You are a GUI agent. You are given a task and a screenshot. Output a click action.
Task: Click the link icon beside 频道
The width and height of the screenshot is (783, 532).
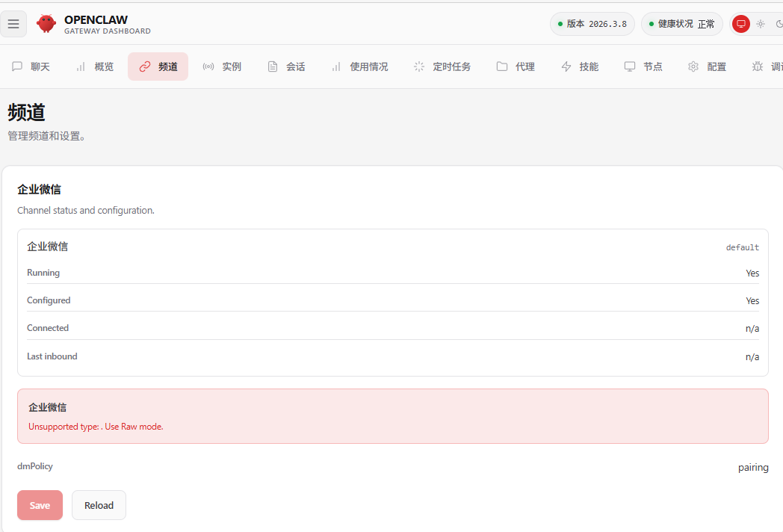point(145,66)
